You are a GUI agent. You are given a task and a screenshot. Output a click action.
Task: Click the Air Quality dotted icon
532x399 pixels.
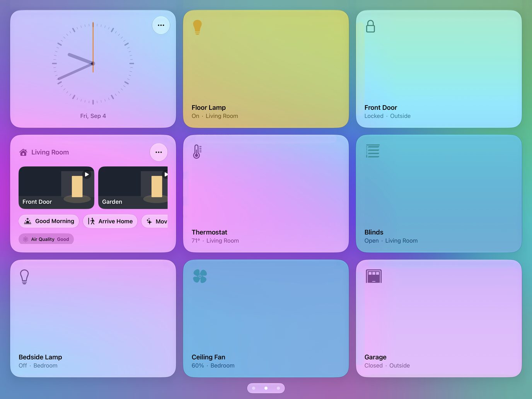[x=26, y=239]
